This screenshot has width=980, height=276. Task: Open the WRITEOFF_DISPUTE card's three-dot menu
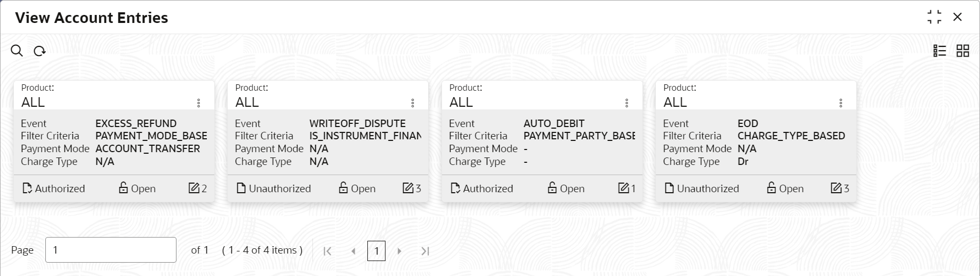[412, 103]
